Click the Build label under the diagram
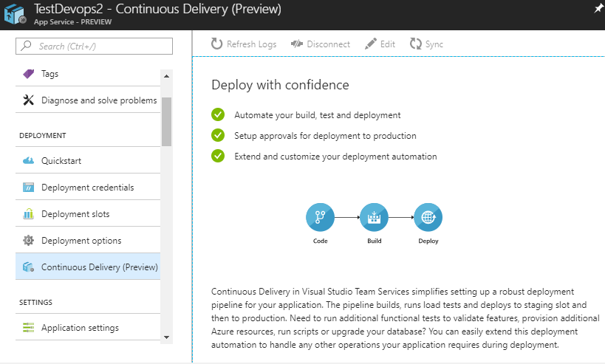 click(x=375, y=241)
